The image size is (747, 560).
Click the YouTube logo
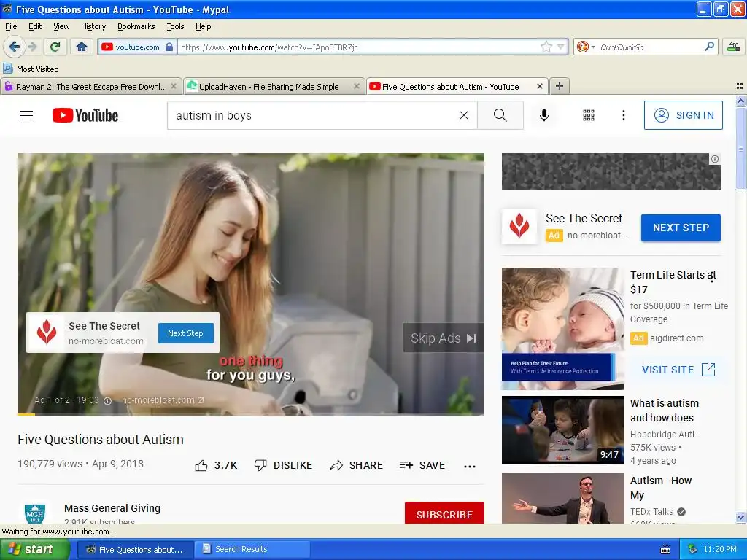85,115
